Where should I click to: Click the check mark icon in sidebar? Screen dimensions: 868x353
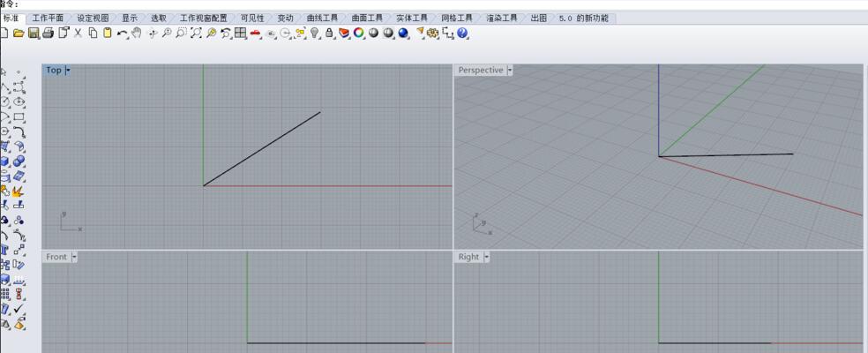tap(19, 308)
